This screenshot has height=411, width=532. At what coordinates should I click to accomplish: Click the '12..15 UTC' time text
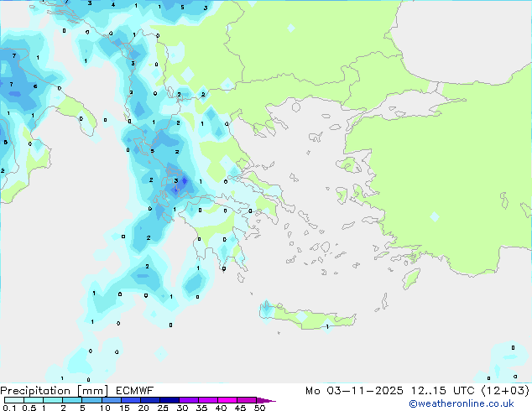pyautogui.click(x=443, y=391)
